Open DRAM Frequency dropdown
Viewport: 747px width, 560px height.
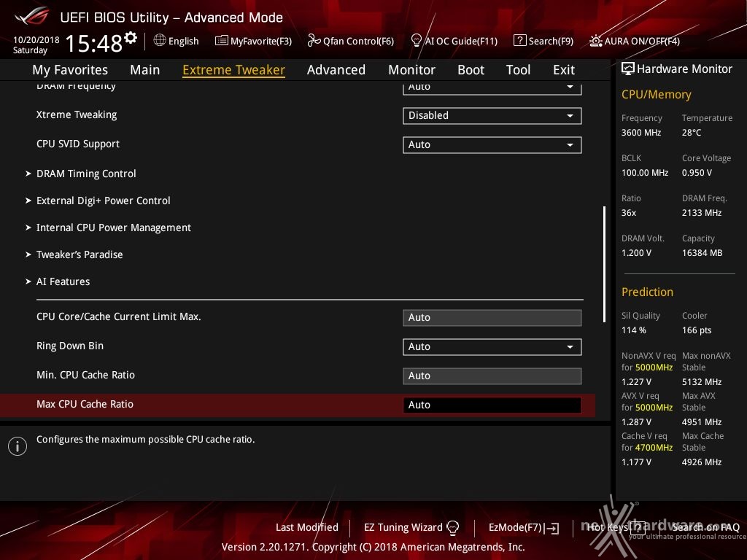click(x=492, y=88)
